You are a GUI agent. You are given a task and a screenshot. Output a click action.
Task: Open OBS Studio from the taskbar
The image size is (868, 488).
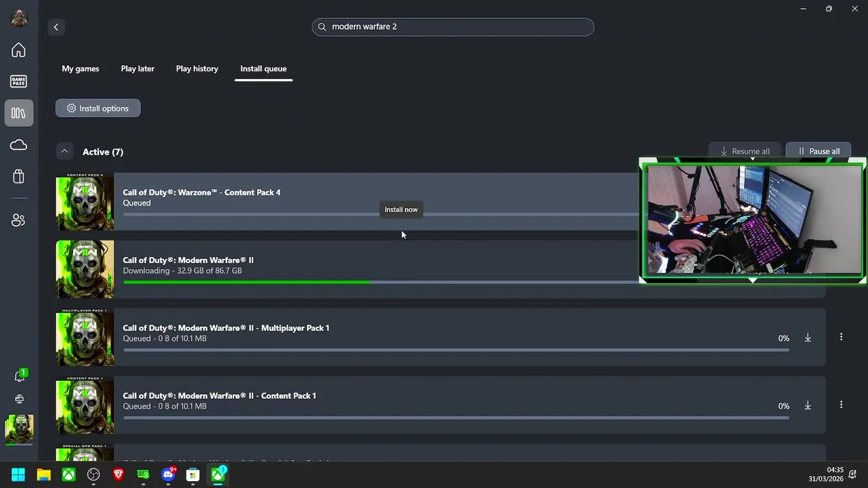[x=94, y=475]
